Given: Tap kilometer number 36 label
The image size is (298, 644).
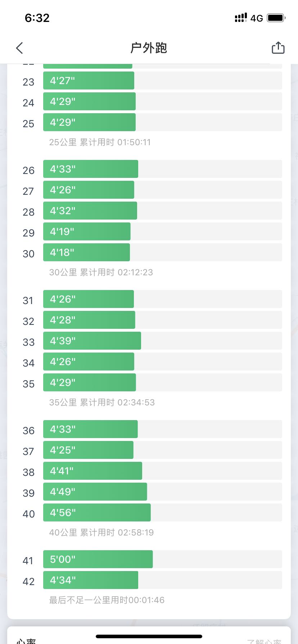Looking at the screenshot, I should pos(28,431).
